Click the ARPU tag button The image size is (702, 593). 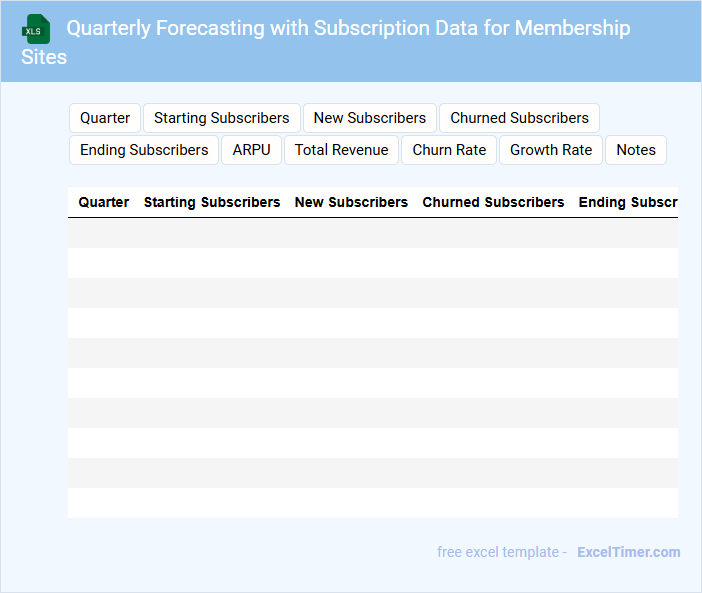click(251, 150)
